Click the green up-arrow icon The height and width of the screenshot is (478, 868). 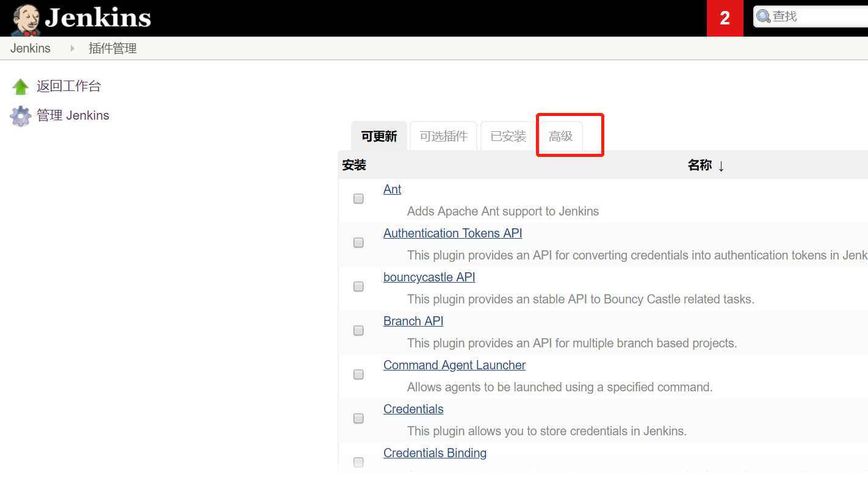click(21, 87)
